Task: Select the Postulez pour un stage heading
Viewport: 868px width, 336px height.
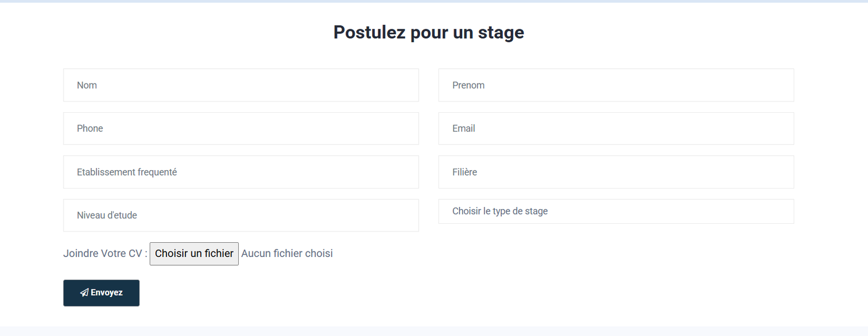Action: point(429,32)
